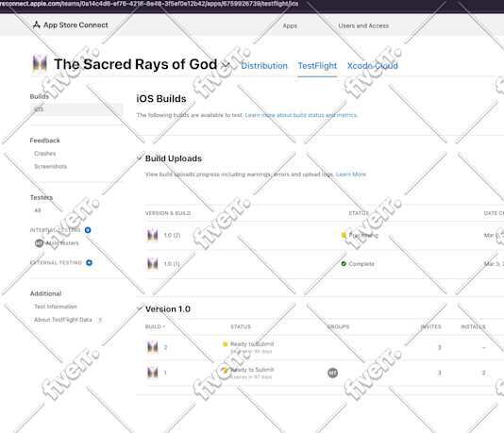Open Test Information in the sidebar
The width and height of the screenshot is (504, 433).
[x=56, y=307]
